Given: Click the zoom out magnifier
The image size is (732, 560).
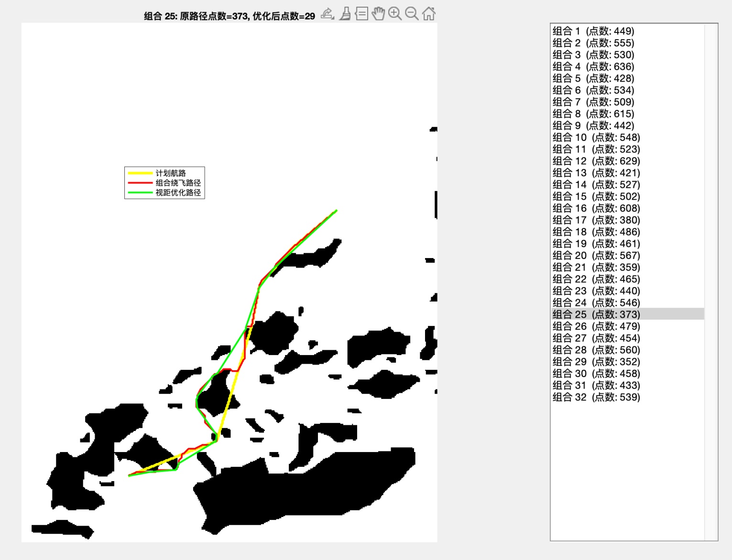Looking at the screenshot, I should (x=412, y=14).
